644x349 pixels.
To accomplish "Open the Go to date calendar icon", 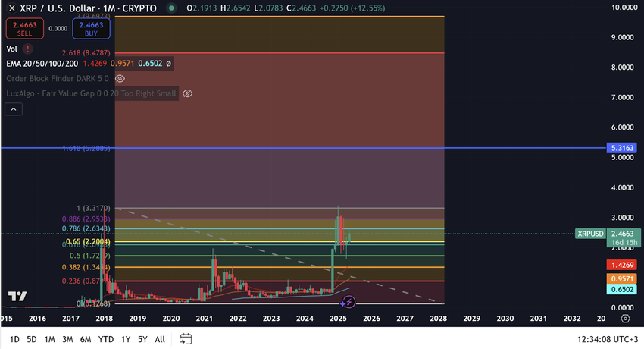I will pyautogui.click(x=186, y=338).
